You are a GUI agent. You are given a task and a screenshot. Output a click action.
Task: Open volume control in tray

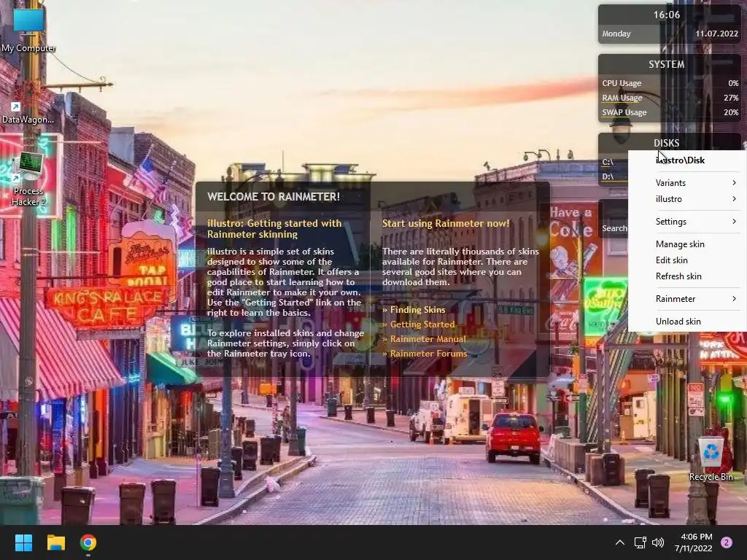[658, 542]
